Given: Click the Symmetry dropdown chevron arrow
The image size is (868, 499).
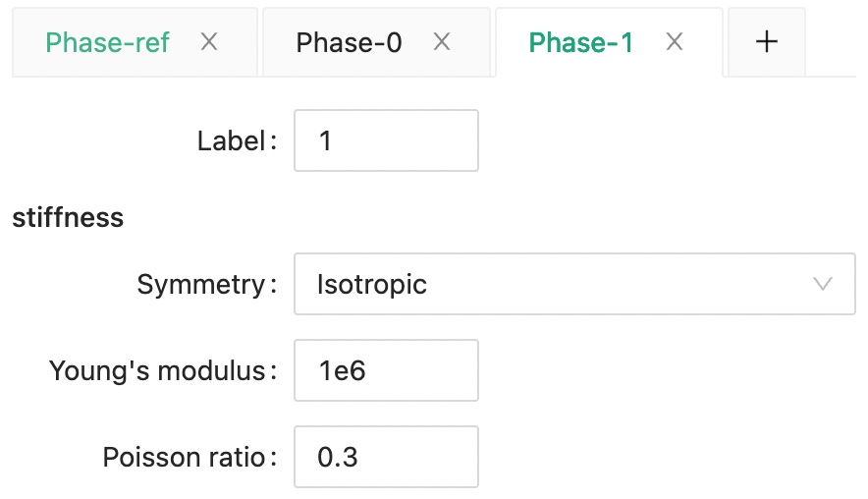Looking at the screenshot, I should [823, 285].
